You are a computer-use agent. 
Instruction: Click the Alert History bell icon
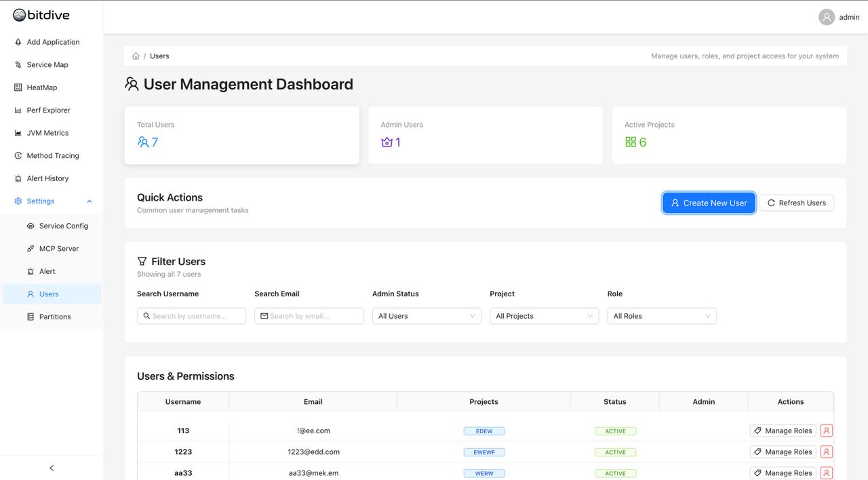[x=18, y=178]
